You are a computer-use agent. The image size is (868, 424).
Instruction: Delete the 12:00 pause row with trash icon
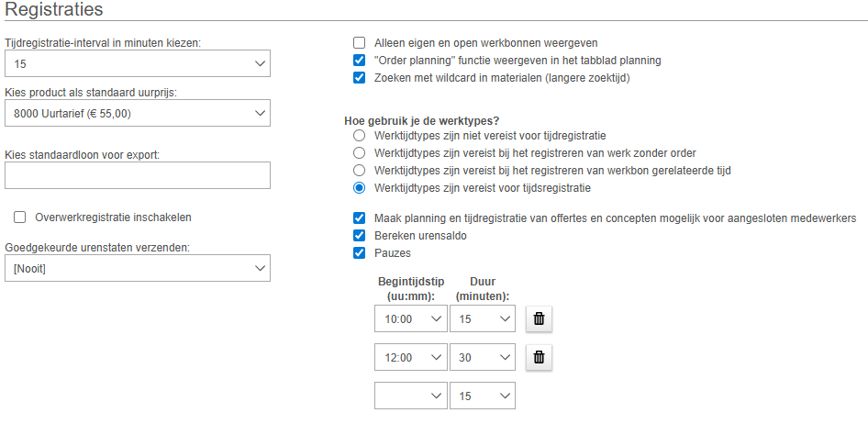(539, 358)
